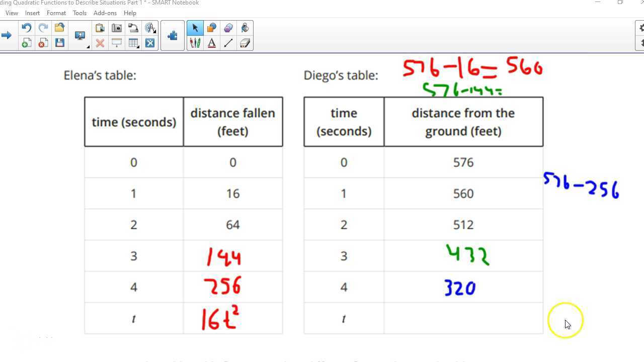Redo the undone action
644x362 pixels.
click(x=42, y=28)
